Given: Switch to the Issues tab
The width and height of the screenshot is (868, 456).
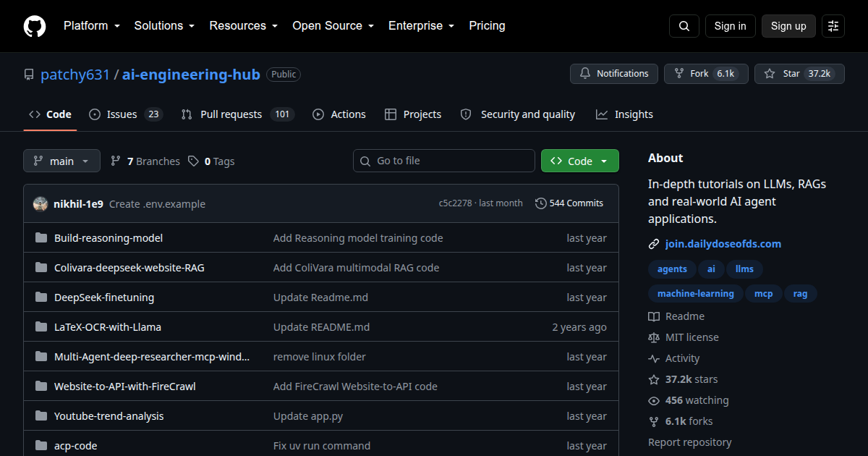Looking at the screenshot, I should click(126, 114).
